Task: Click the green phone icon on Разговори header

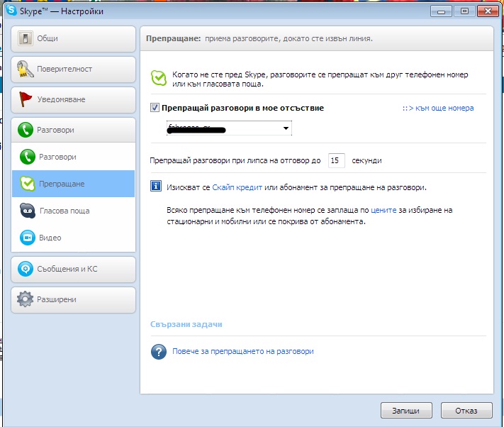Action: (26, 130)
